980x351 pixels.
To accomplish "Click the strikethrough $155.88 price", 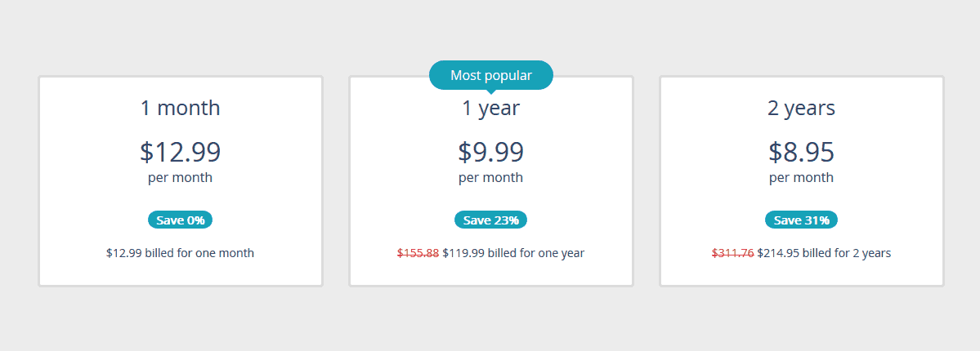I will pyautogui.click(x=418, y=253).
